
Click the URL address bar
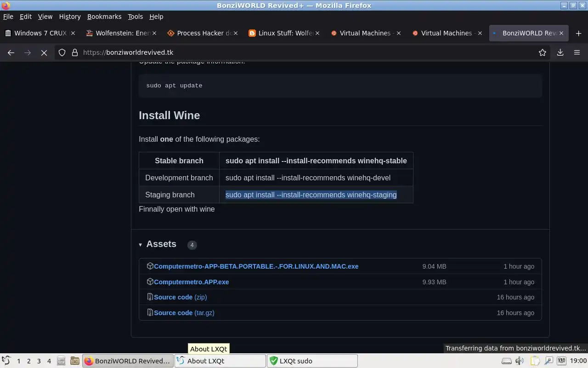303,52
